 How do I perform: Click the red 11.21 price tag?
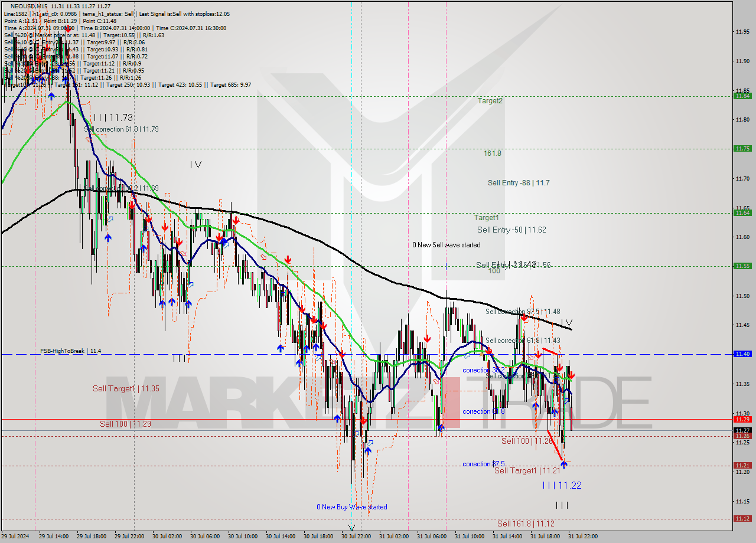pos(742,466)
